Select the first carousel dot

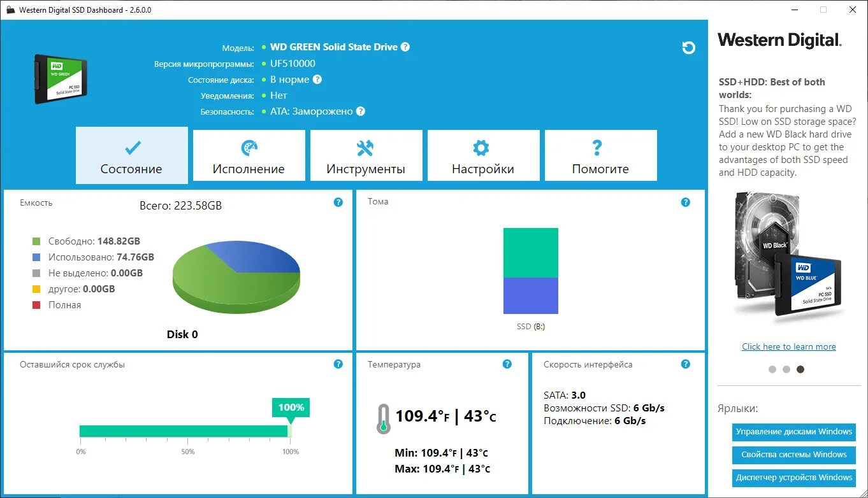tap(772, 369)
